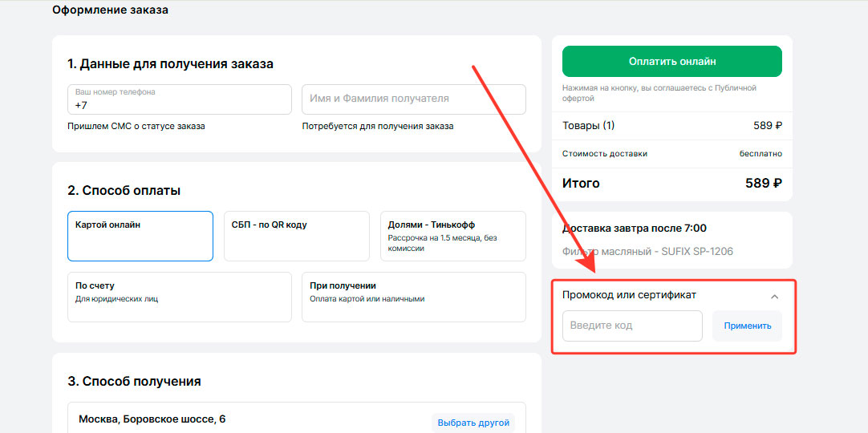
Task: Click the Публичной офертой agreement text
Action: [660, 94]
